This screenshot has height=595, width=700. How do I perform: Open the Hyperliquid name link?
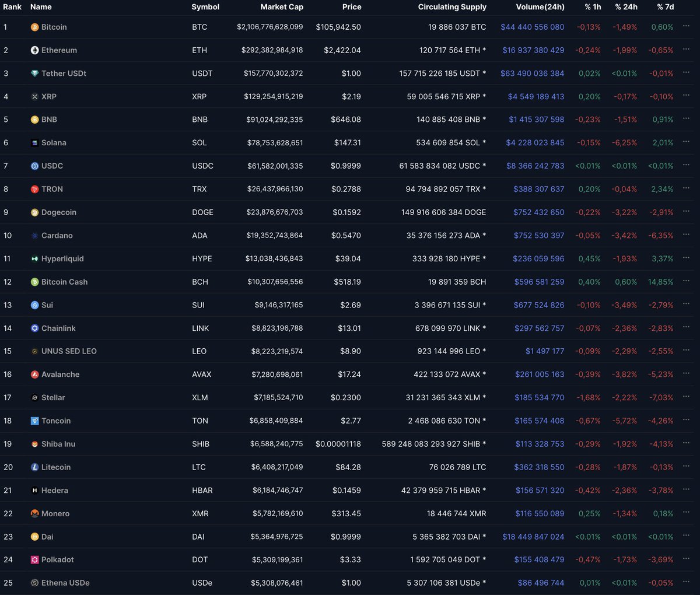[x=62, y=258]
